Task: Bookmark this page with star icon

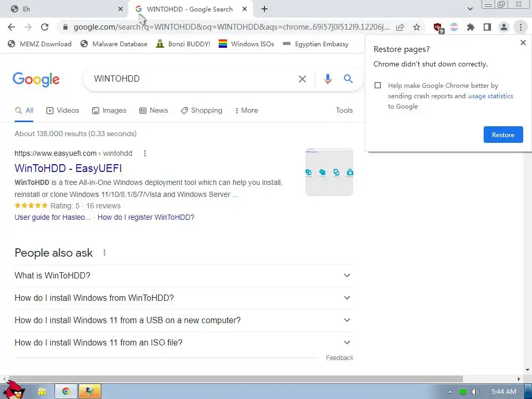Action: (x=417, y=27)
